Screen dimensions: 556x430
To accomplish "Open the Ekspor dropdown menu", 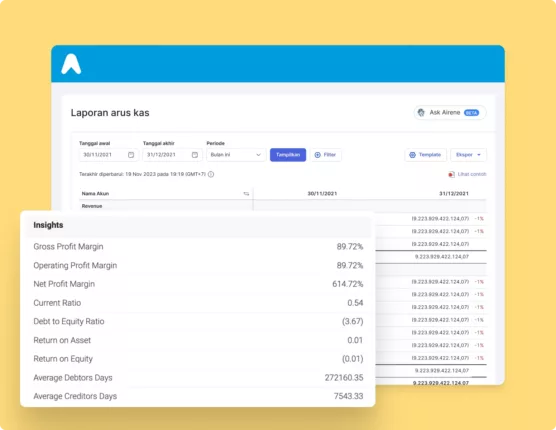I will [468, 155].
